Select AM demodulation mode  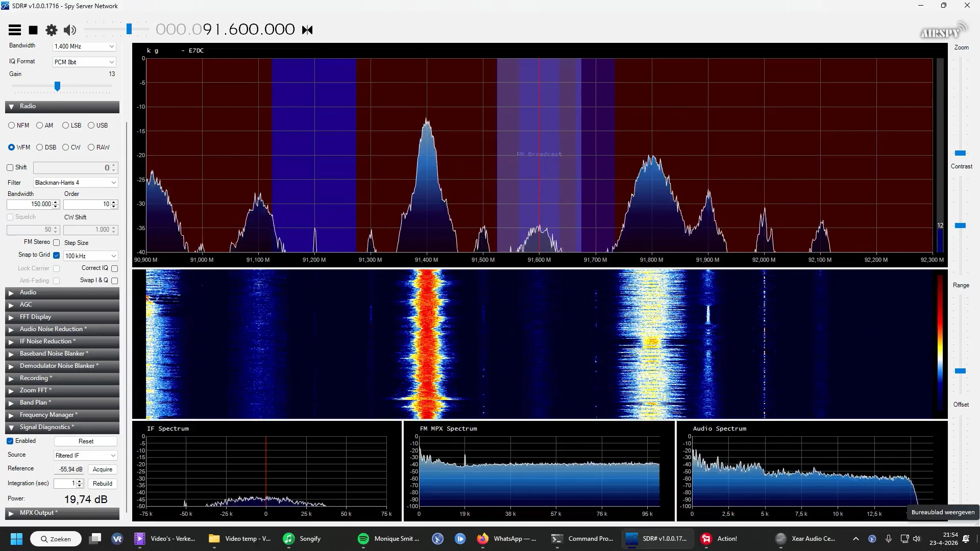pos(39,126)
